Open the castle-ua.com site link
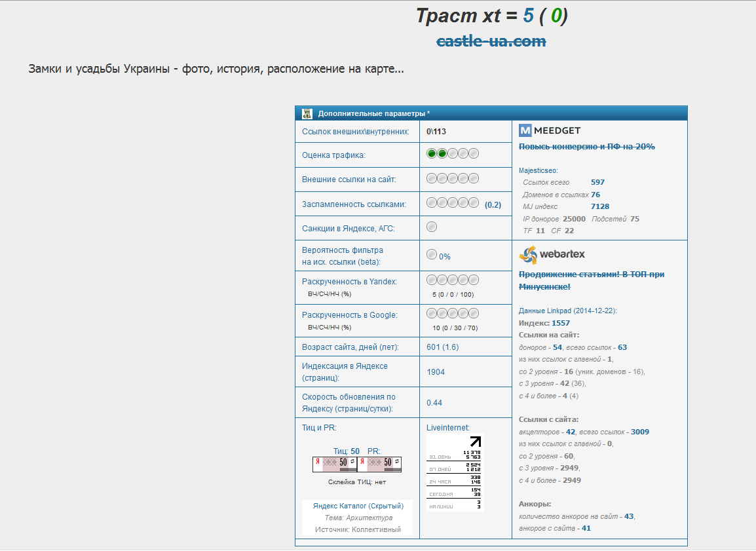Image resolution: width=756 pixels, height=551 pixels. [491, 41]
